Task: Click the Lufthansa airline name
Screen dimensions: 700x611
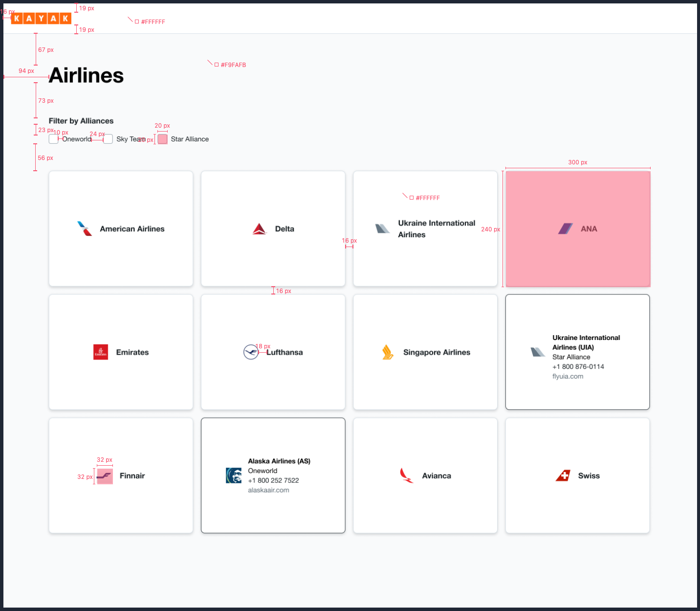Action: [284, 352]
